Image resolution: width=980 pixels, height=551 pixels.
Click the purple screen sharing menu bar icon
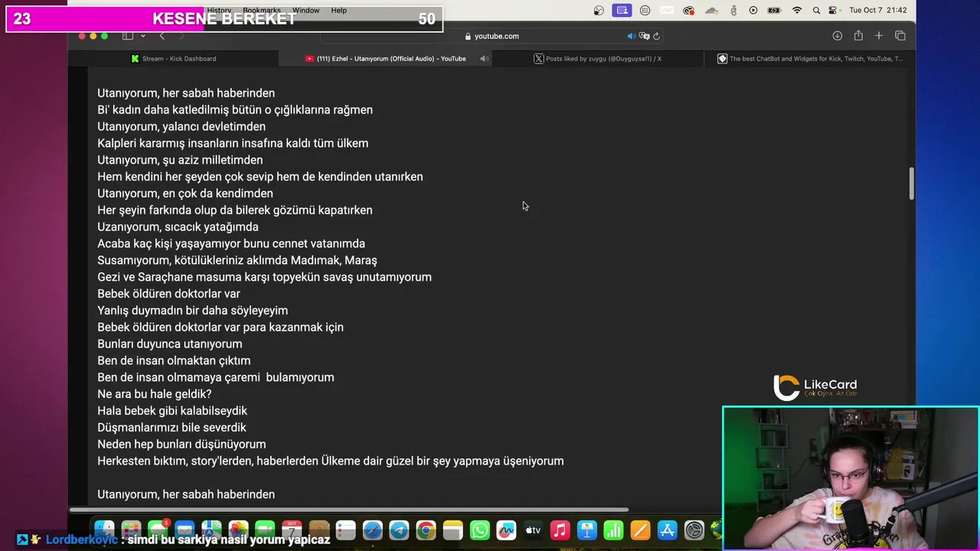coord(622,11)
